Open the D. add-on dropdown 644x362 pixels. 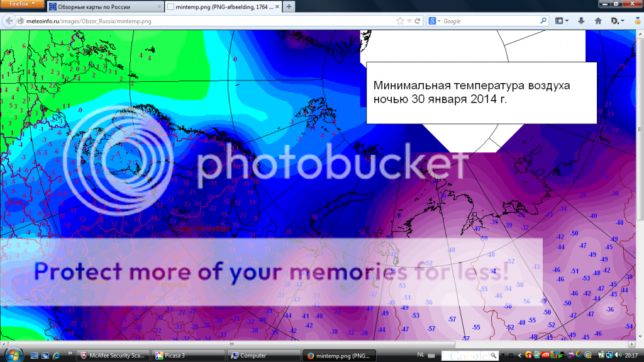[618, 21]
